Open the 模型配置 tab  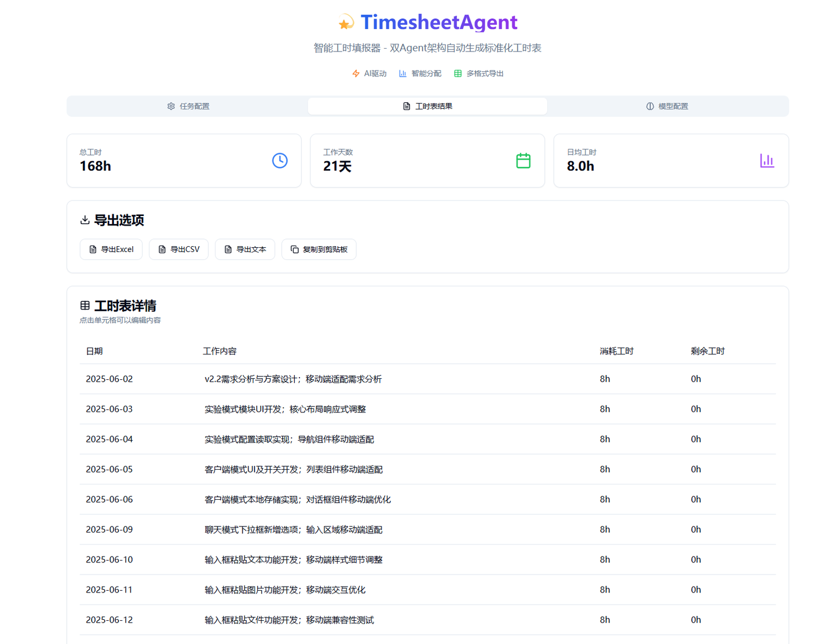[667, 106]
